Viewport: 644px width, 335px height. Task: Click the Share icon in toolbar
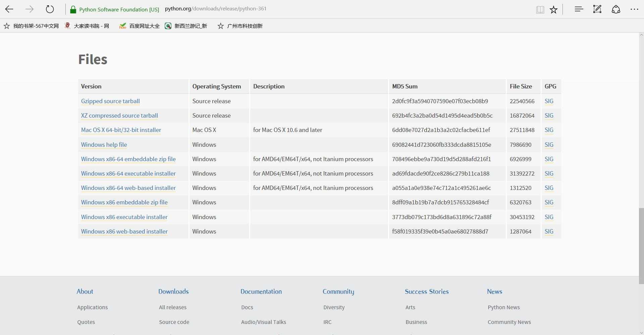pyautogui.click(x=616, y=9)
